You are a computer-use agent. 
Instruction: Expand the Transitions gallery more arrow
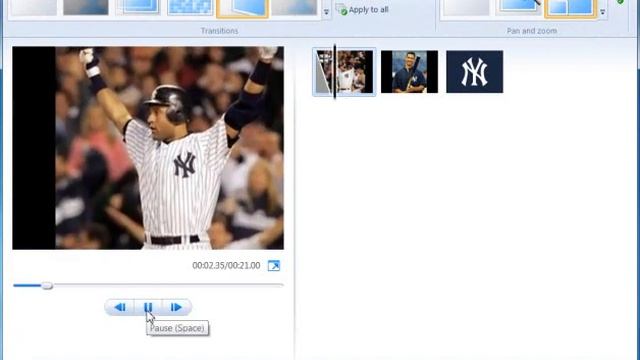click(x=326, y=12)
